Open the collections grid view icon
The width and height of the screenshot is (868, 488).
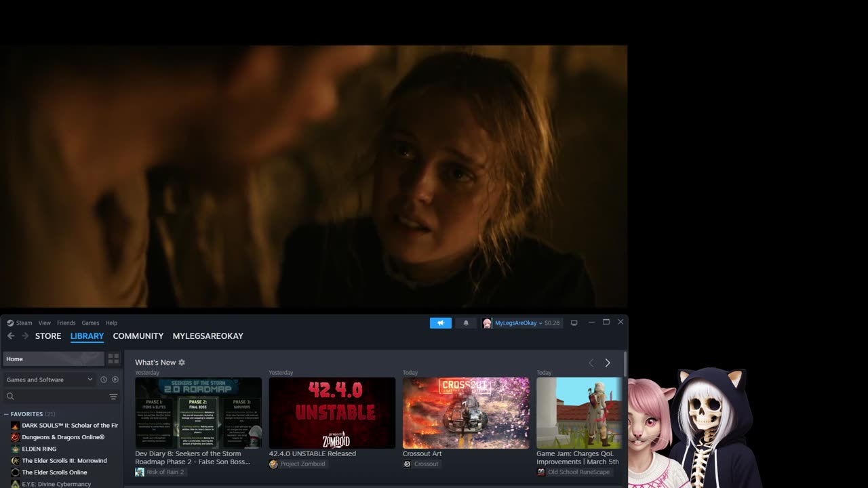point(113,359)
